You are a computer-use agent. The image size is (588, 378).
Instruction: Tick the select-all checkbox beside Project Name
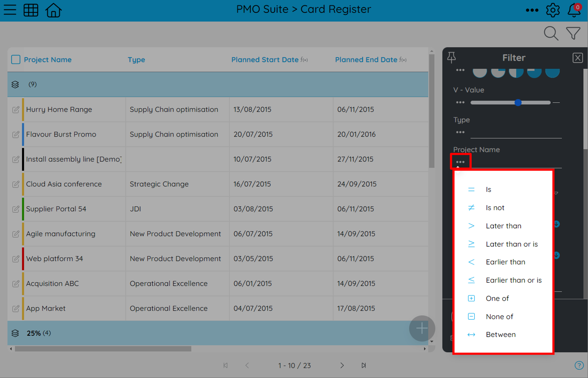16,59
